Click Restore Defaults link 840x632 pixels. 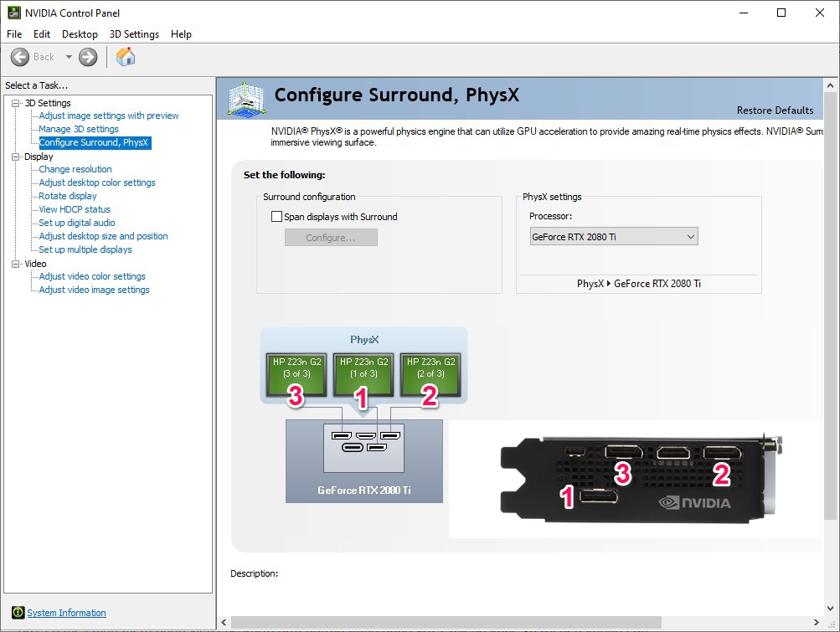(x=775, y=110)
